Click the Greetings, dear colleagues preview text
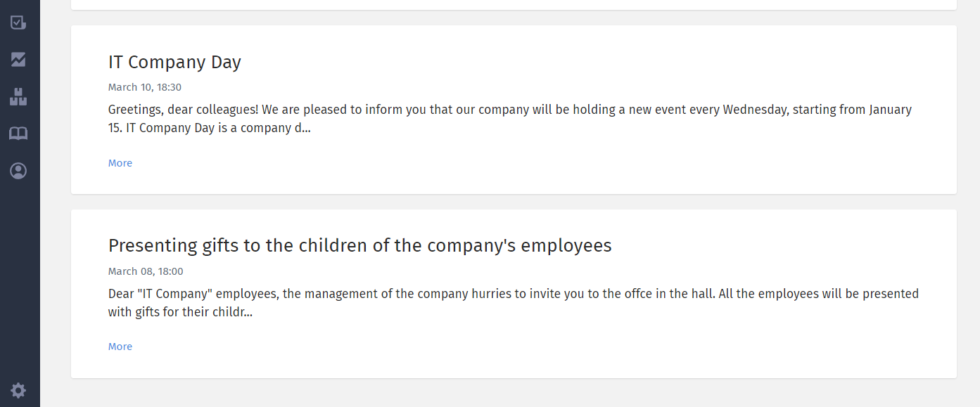This screenshot has height=407, width=980. (x=510, y=119)
